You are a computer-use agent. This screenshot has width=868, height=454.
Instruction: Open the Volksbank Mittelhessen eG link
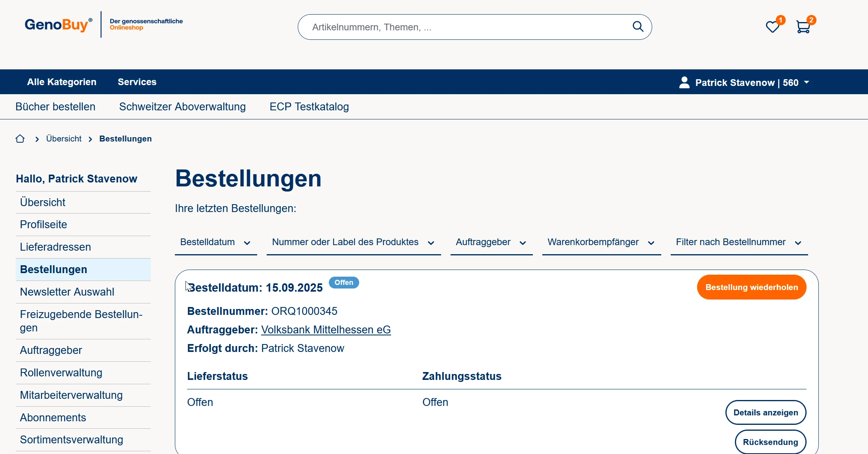tap(326, 330)
